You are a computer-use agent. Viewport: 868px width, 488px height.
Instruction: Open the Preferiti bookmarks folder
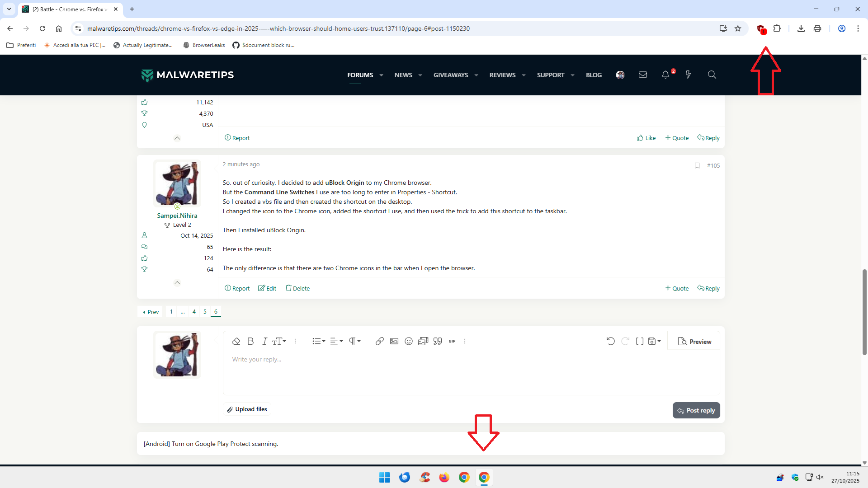(x=21, y=45)
